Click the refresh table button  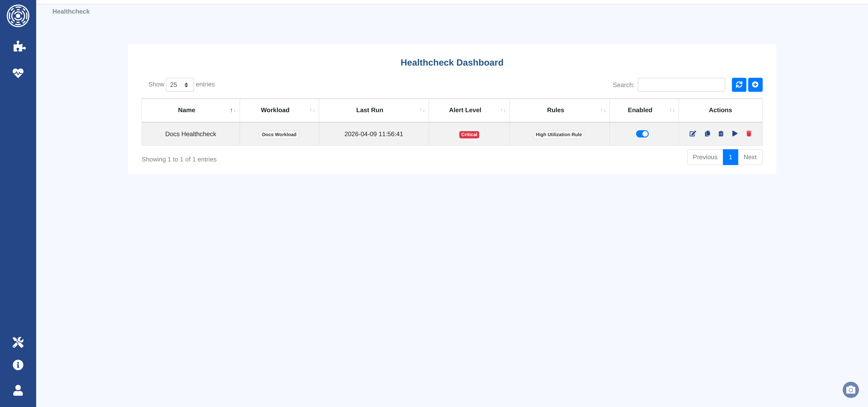(739, 85)
